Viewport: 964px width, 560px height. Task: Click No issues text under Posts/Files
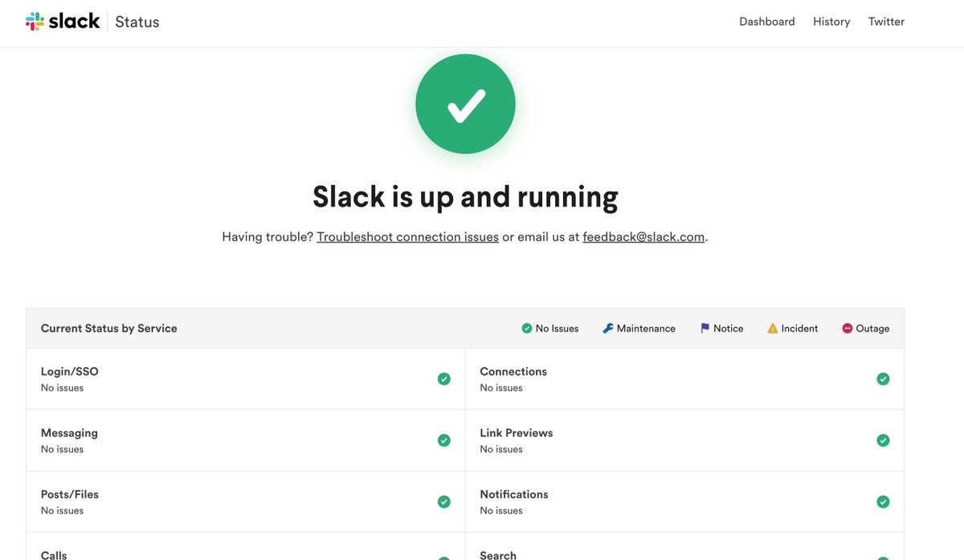62,511
